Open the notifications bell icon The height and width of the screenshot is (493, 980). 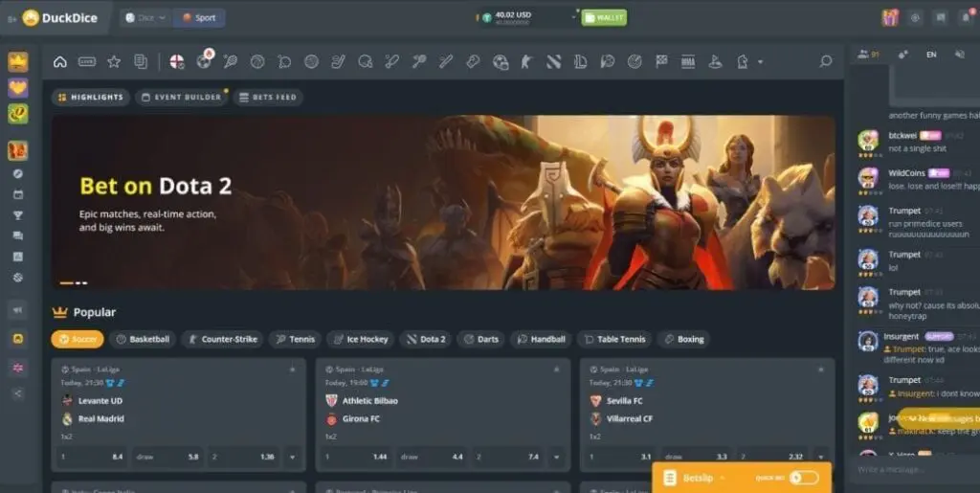point(965,17)
